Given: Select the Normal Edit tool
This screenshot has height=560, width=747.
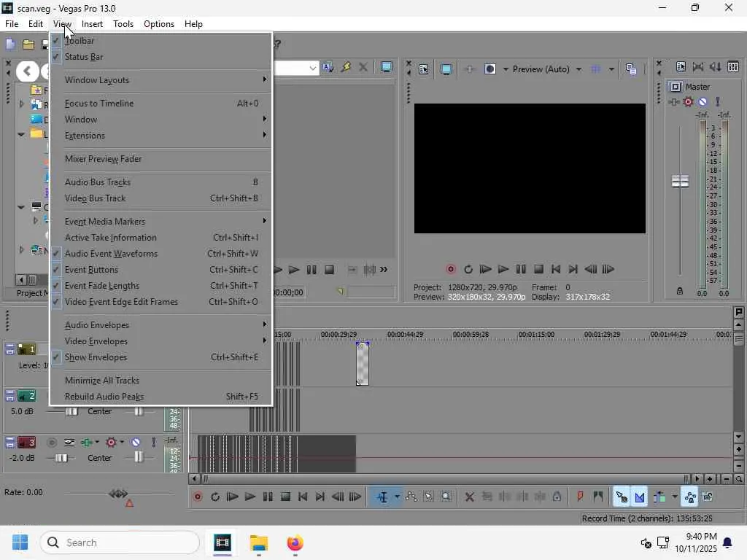Looking at the screenshot, I should [382, 497].
